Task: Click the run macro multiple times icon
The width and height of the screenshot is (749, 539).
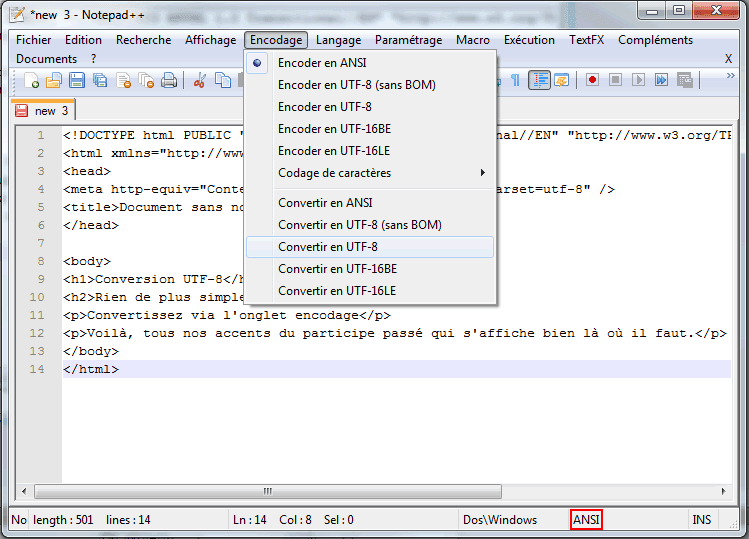Action: 661,80
